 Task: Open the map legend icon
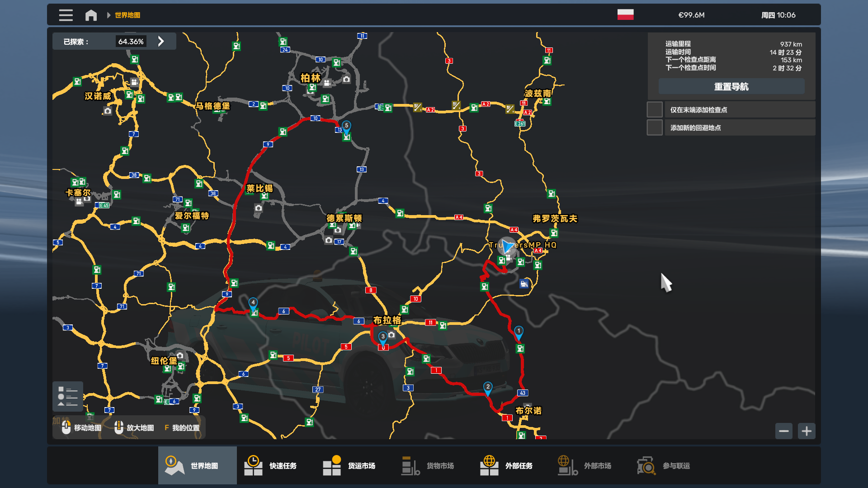(68, 396)
